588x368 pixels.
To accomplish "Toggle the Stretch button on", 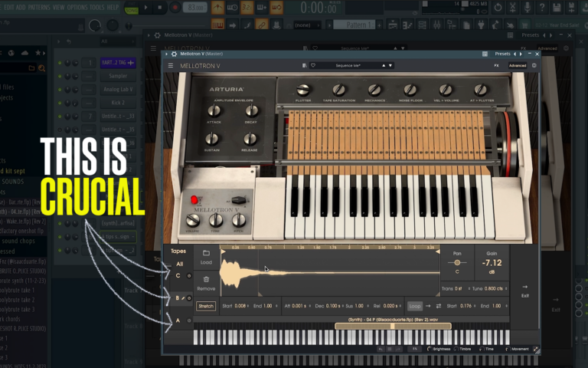I will [x=206, y=306].
